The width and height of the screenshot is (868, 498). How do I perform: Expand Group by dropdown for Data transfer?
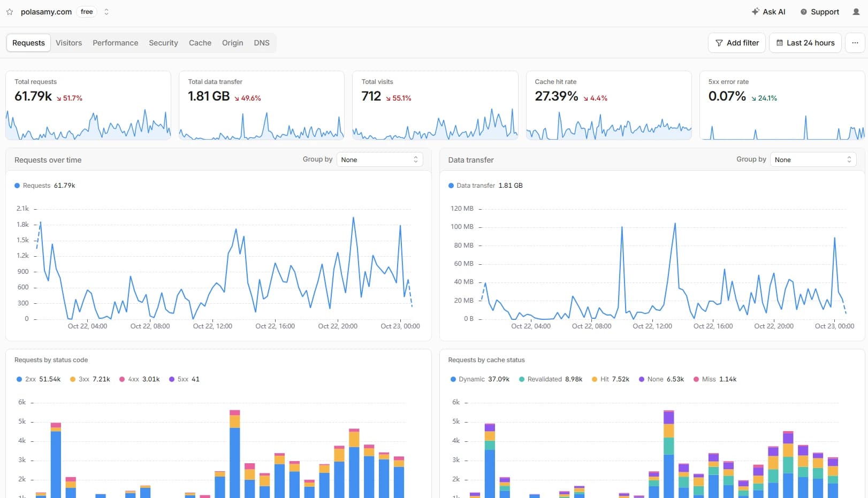[813, 159]
